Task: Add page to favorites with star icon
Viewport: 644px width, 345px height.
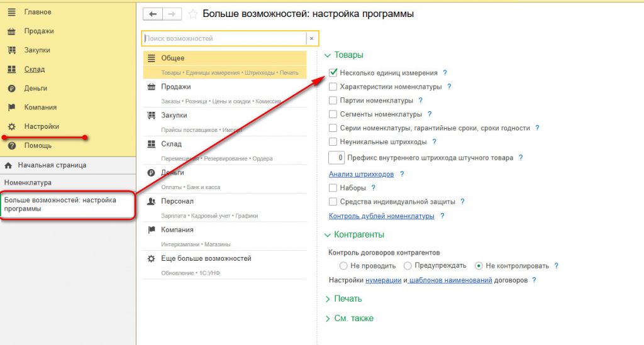Action: tap(192, 14)
